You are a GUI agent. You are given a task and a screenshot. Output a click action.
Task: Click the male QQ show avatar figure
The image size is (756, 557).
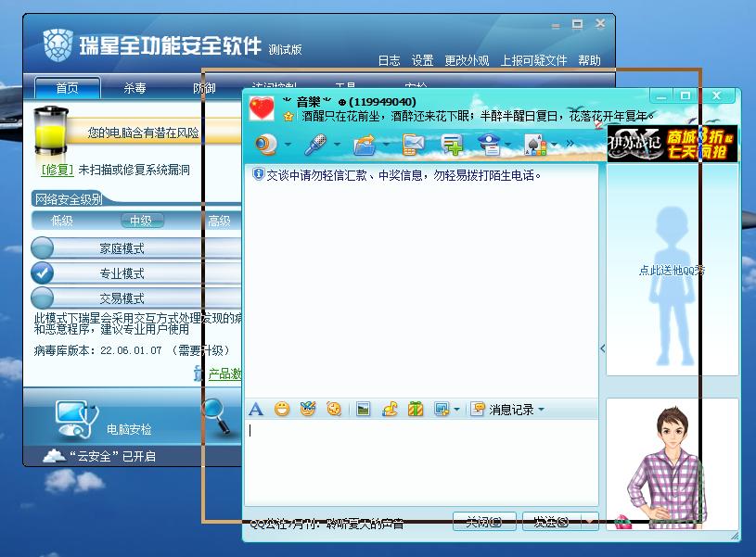pos(667,466)
